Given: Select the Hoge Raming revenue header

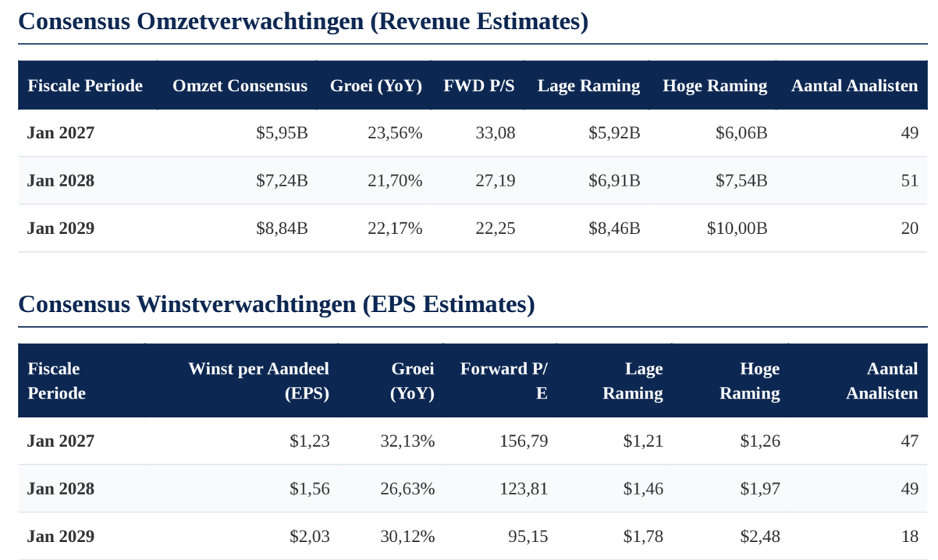Looking at the screenshot, I should pyautogui.click(x=715, y=86).
